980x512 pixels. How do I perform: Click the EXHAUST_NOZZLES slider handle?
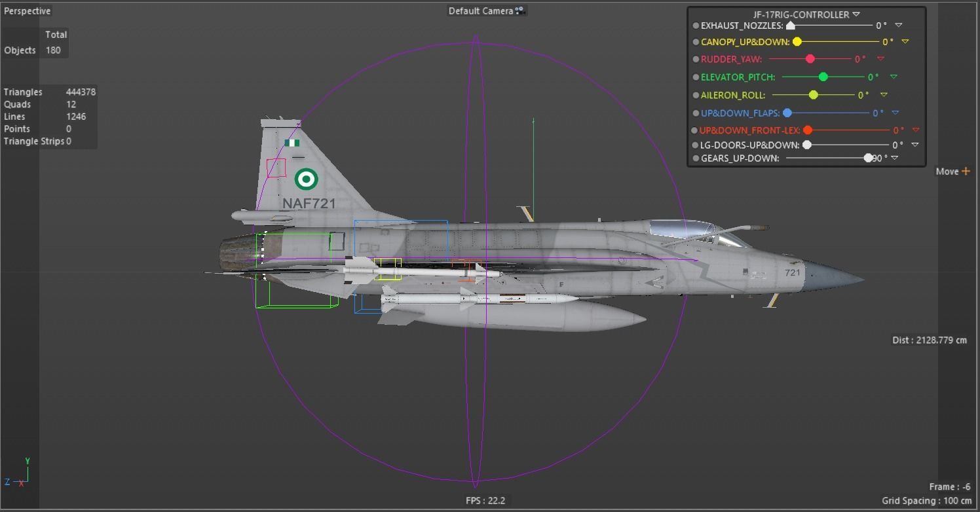[791, 26]
